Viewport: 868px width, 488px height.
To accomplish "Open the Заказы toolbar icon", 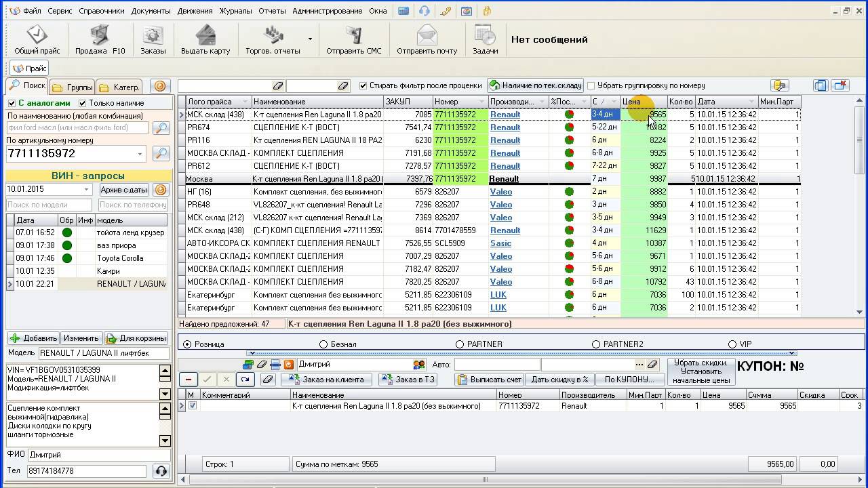I will pos(153,40).
